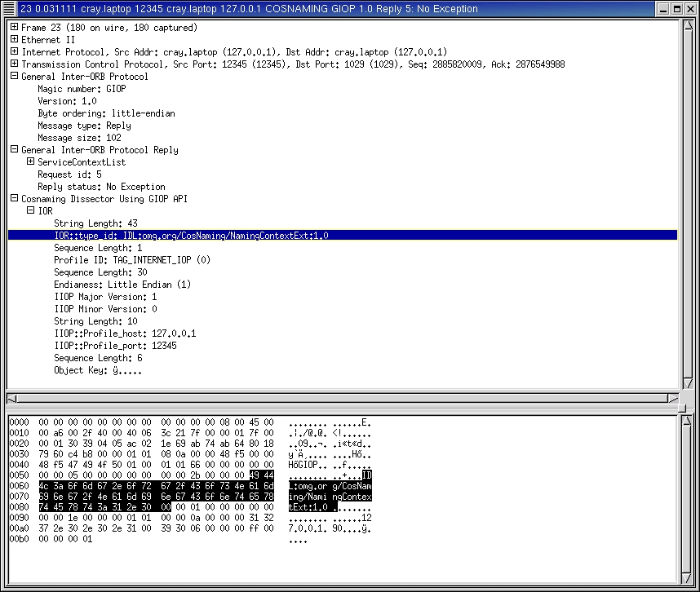Collapse the General Inter-ORB Protocol section

(15, 76)
